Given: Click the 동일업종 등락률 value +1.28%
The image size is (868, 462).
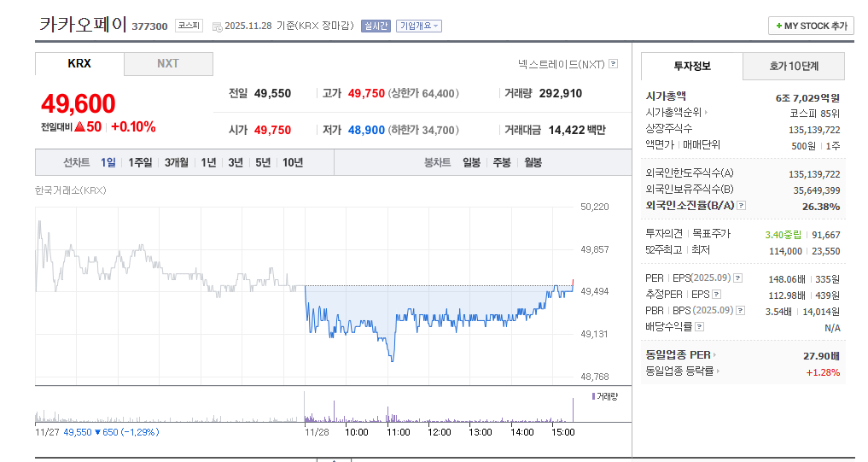Looking at the screenshot, I should pos(823,372).
